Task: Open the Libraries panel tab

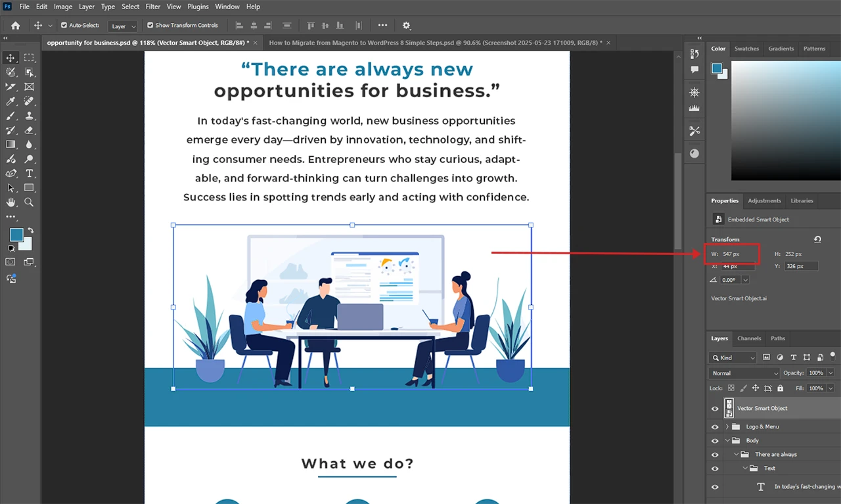Action: pyautogui.click(x=802, y=201)
